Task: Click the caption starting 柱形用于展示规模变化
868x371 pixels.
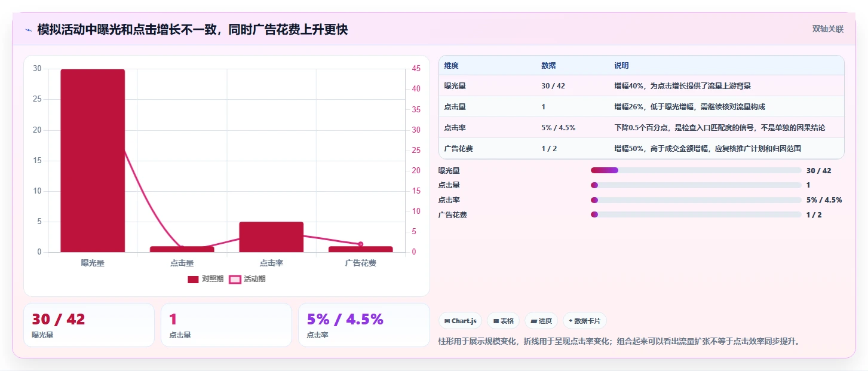Action: click(x=619, y=342)
